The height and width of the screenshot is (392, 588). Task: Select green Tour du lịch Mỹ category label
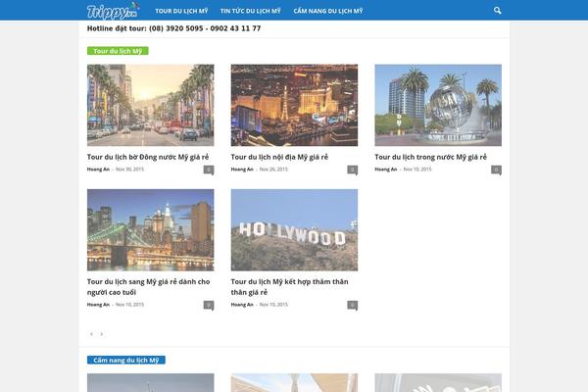(118, 50)
